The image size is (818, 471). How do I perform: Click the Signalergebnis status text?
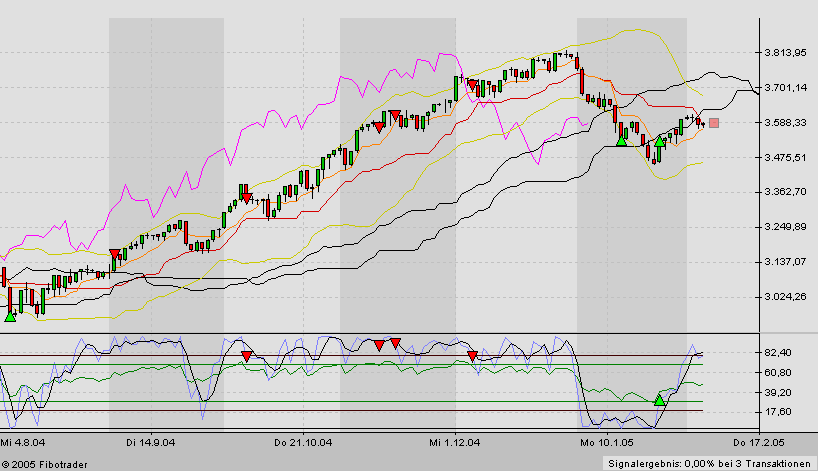coord(708,462)
